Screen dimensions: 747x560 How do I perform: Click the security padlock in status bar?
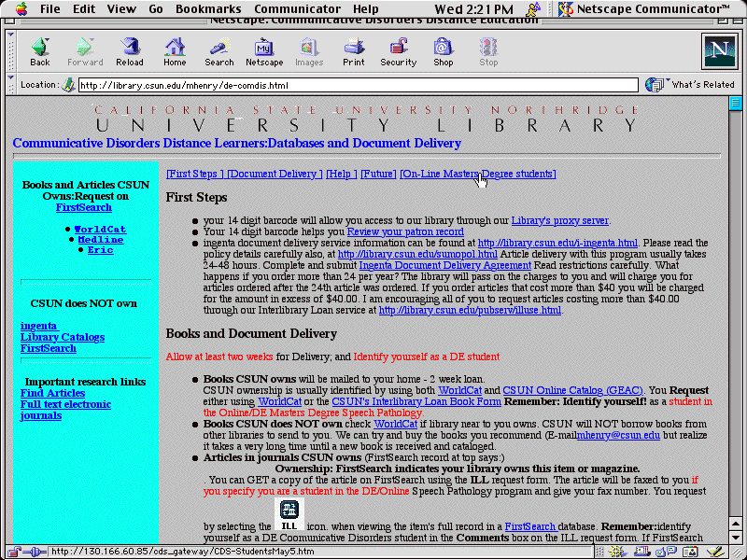point(14,552)
